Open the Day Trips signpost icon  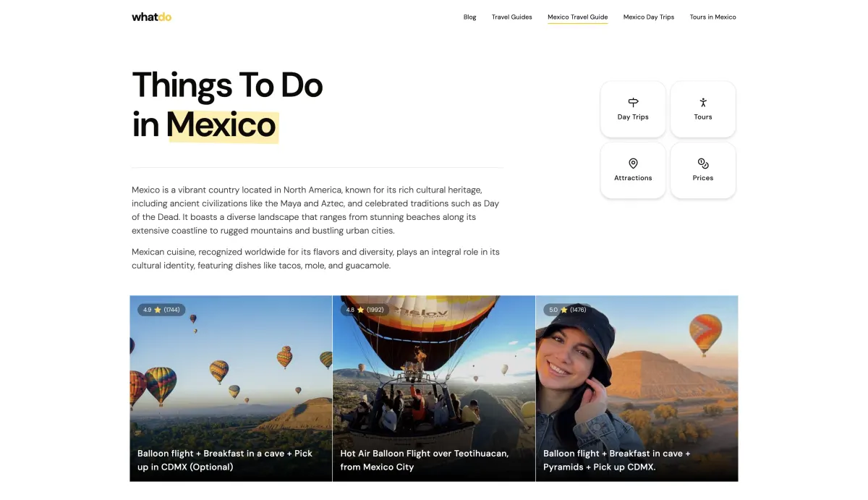[x=633, y=103]
